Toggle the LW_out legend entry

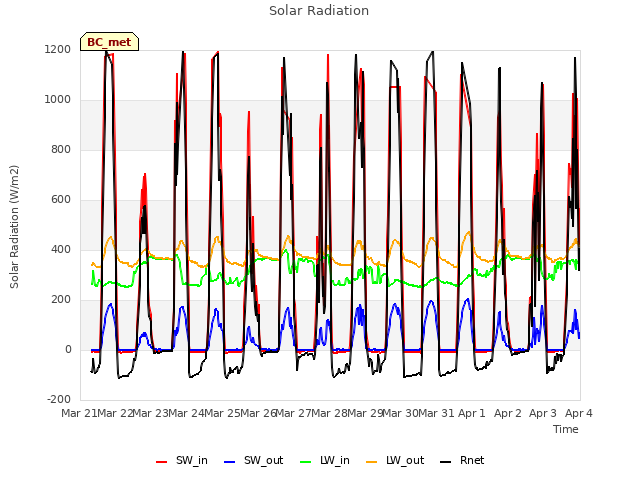tap(395, 460)
